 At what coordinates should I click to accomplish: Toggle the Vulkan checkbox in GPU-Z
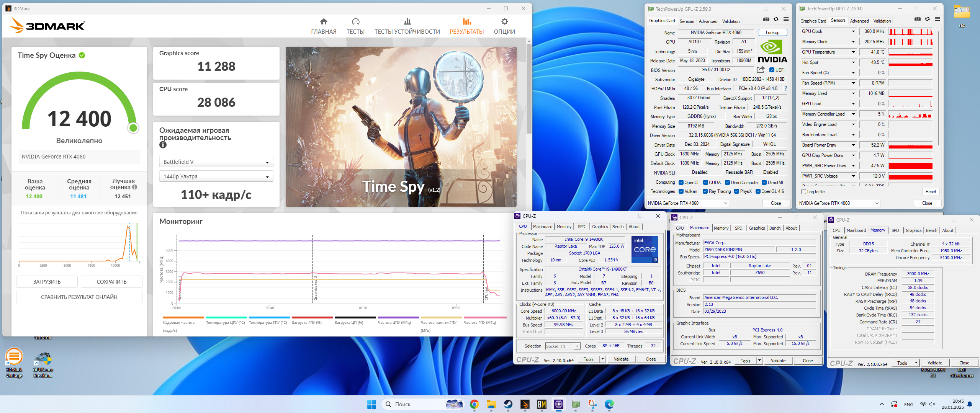click(x=681, y=191)
